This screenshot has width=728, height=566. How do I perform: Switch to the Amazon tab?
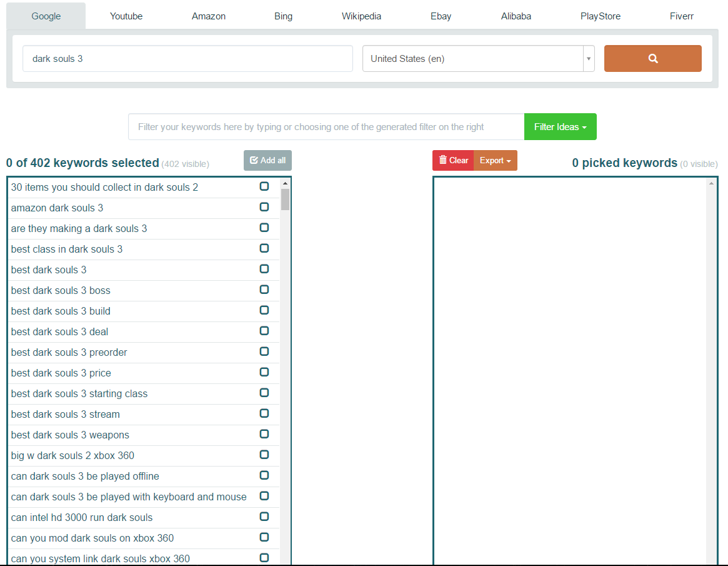(x=209, y=16)
